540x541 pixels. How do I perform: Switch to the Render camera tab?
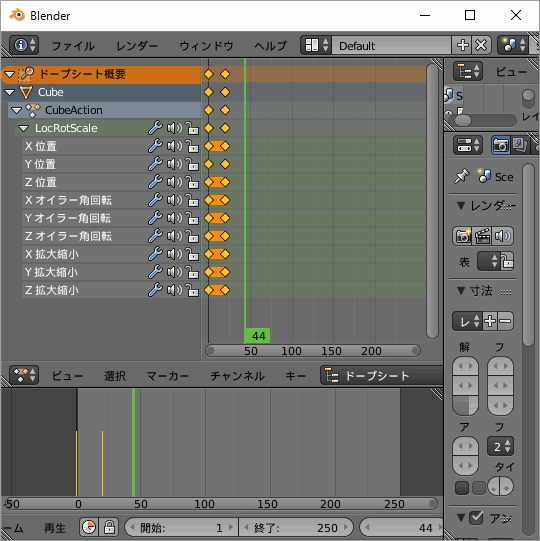[x=500, y=145]
